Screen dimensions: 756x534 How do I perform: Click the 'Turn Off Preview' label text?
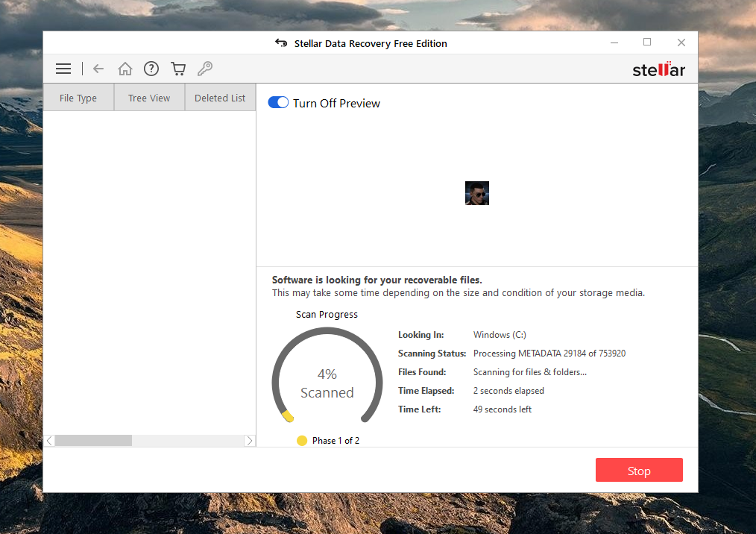tap(336, 103)
